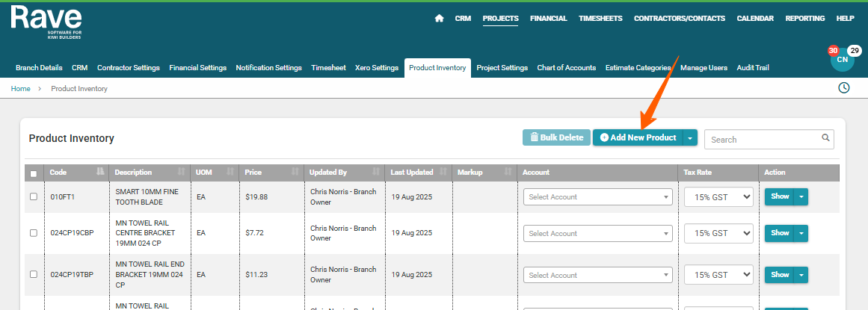Viewport: 868px width, 310px height.
Task: Expand Show action arrow for 024CP19CBP
Action: [x=801, y=233]
